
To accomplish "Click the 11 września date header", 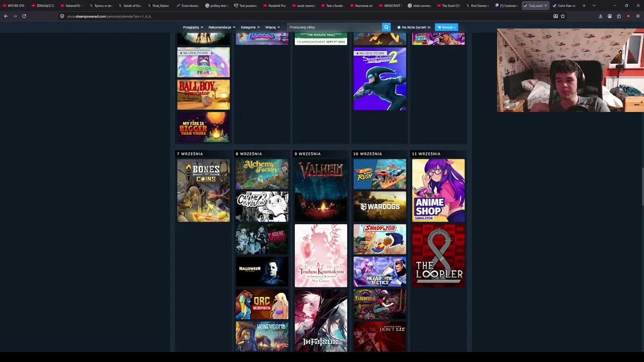I will [427, 154].
